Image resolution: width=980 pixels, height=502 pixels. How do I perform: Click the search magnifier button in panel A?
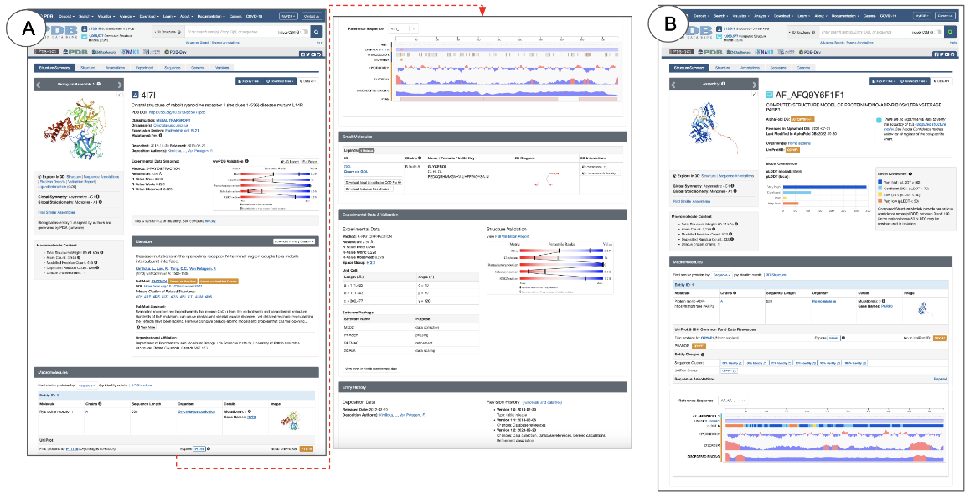coord(317,31)
